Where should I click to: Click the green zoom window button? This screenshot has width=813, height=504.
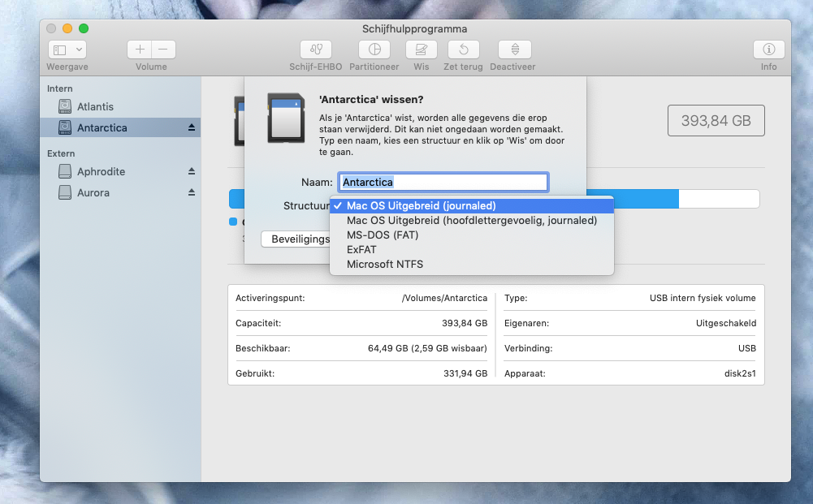pos(84,28)
